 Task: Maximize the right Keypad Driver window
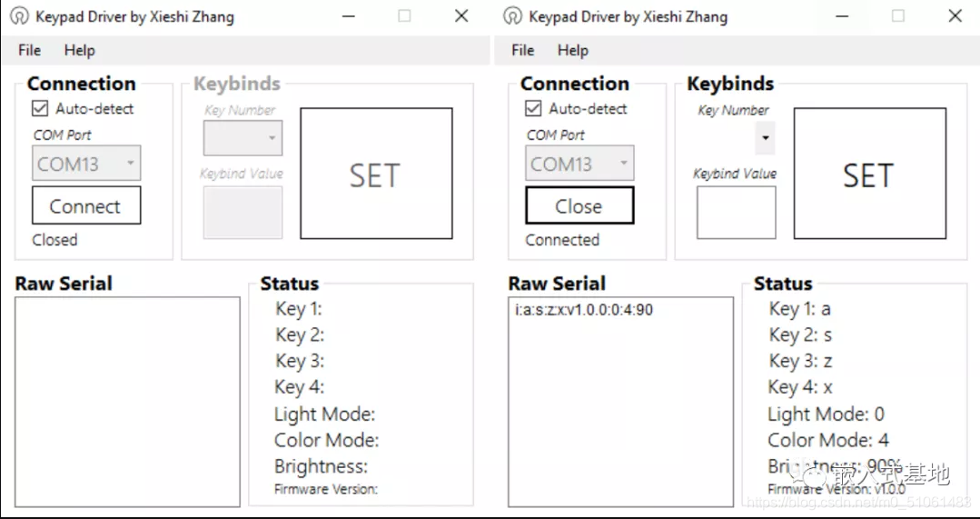coord(897,16)
